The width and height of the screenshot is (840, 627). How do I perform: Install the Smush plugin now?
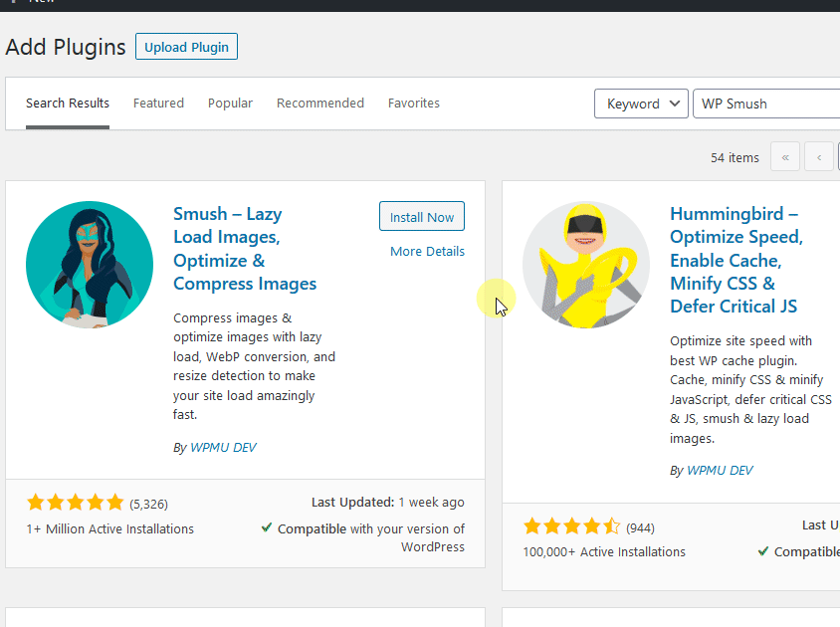[x=421, y=216]
